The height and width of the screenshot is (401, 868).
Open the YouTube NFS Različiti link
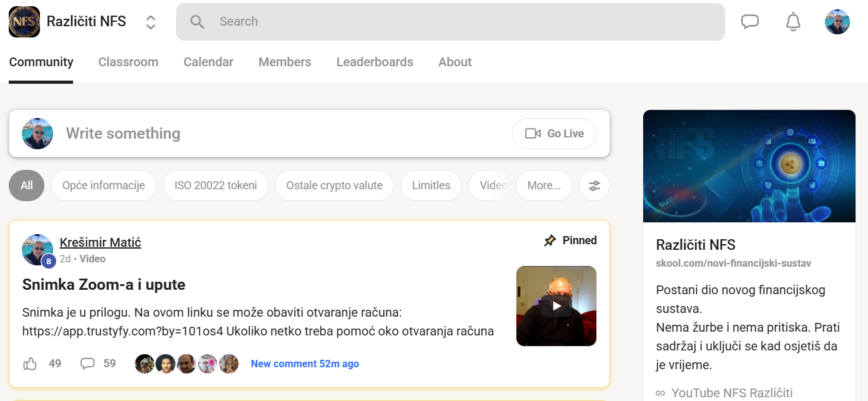click(x=731, y=393)
